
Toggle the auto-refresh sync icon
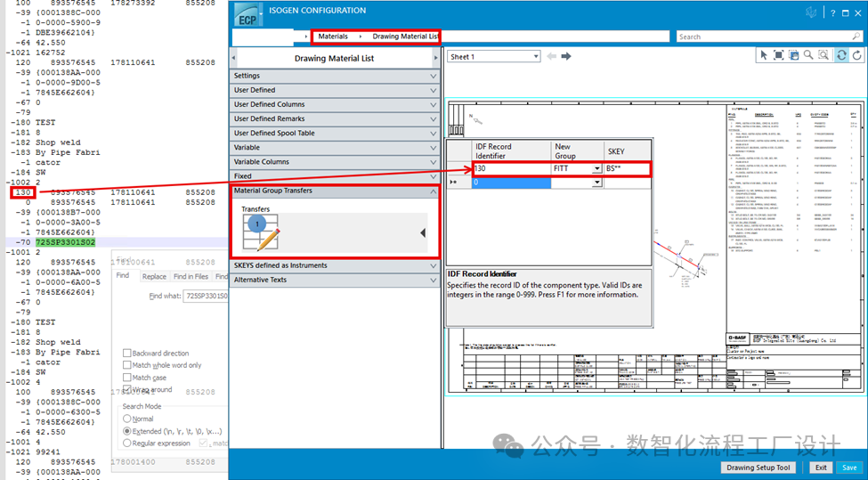[841, 55]
